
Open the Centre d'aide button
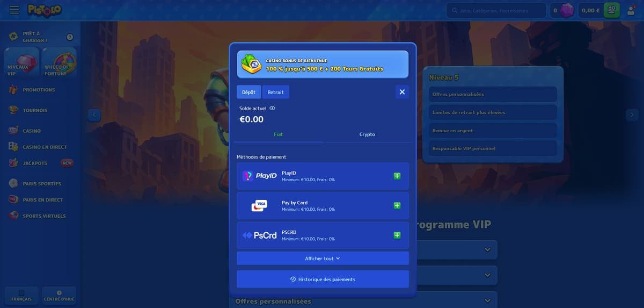59,296
